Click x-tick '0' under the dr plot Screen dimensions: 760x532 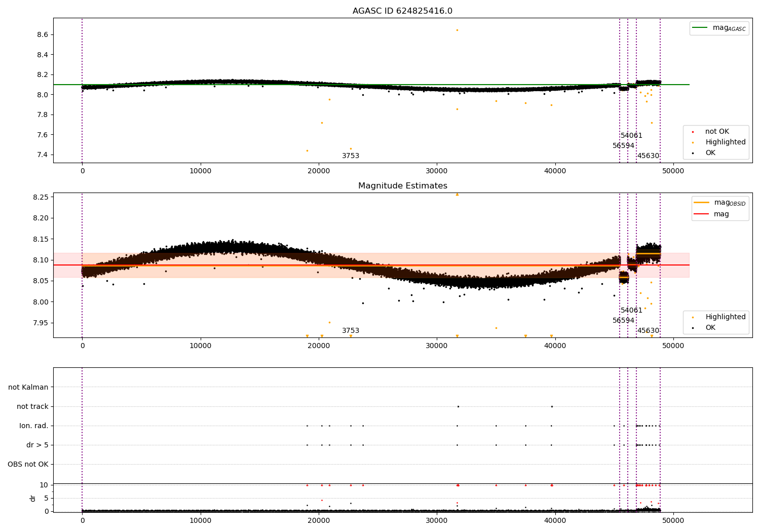(82, 520)
